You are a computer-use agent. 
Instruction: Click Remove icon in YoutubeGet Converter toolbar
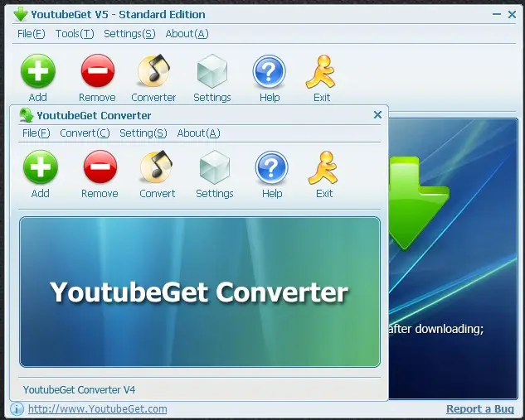click(x=100, y=167)
